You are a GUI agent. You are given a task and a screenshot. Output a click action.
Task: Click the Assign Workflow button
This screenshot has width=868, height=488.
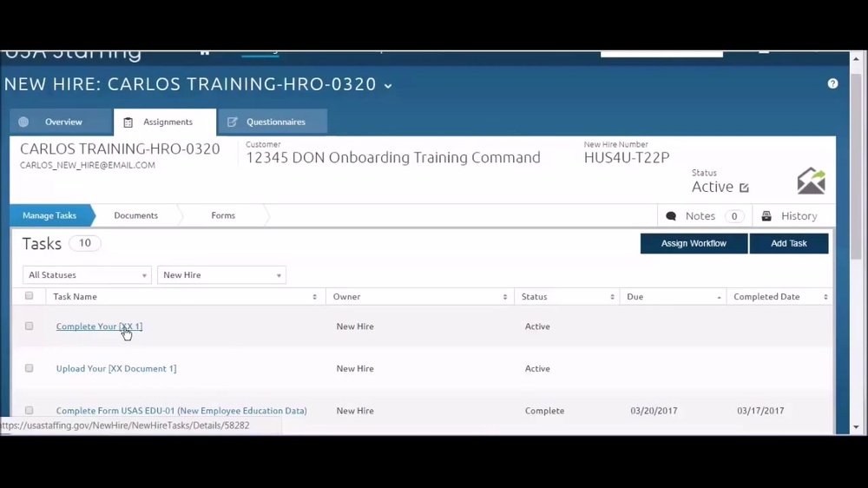(694, 243)
